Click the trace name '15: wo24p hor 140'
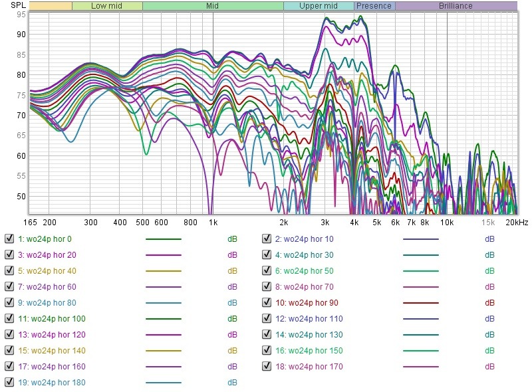 tap(52, 351)
